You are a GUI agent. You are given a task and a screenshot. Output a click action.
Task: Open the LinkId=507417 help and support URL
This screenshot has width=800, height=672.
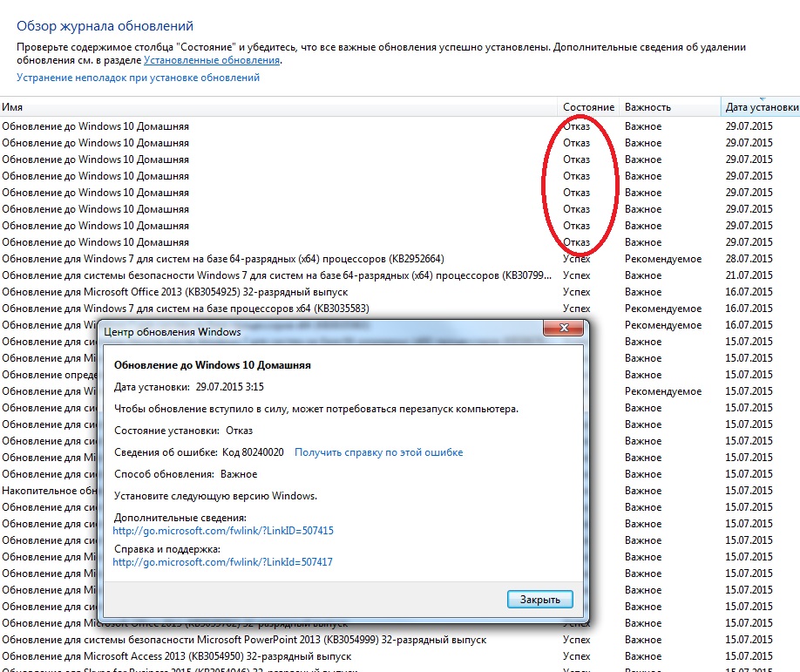point(222,562)
